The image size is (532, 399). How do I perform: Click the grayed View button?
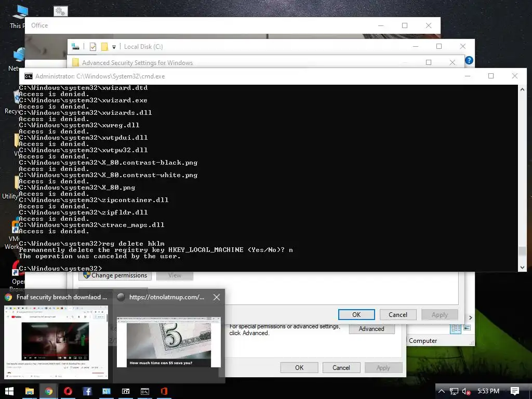(x=175, y=275)
